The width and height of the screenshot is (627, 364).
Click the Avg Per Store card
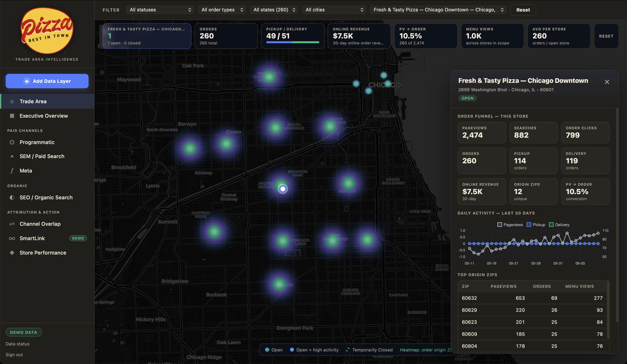[559, 36]
